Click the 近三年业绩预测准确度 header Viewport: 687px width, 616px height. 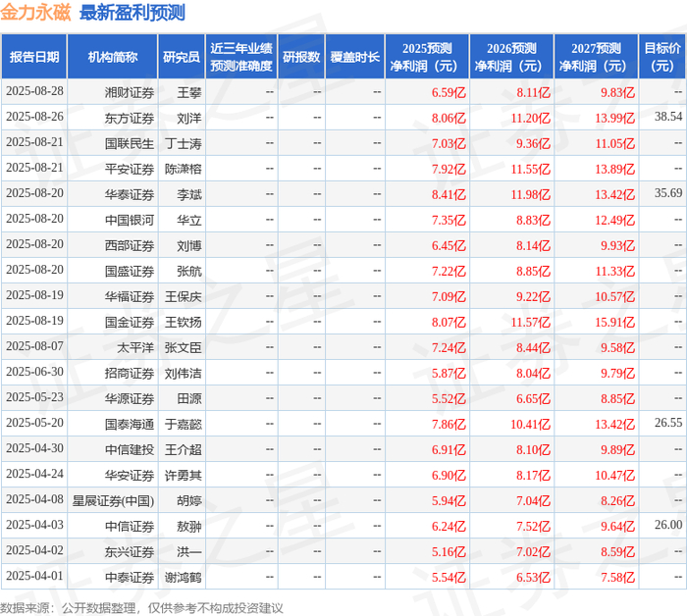(x=241, y=57)
